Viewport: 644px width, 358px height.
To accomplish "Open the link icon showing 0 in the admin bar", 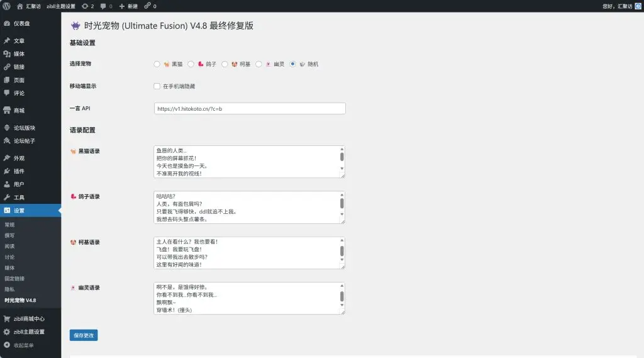I will pos(147,6).
